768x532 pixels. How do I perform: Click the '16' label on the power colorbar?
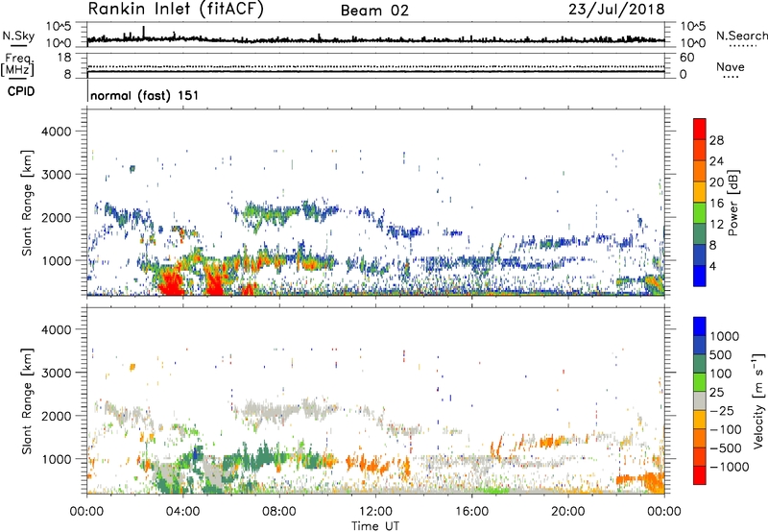(x=716, y=204)
